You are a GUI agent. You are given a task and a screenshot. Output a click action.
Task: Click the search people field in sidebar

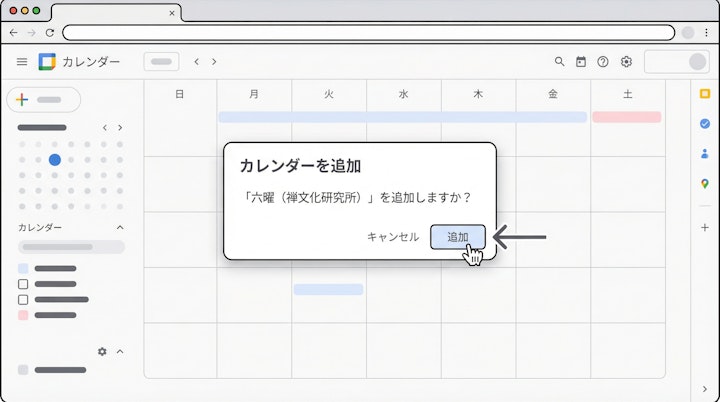71,247
